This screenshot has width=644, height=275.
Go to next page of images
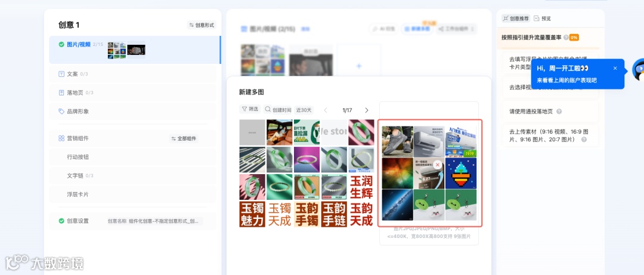[x=367, y=110]
